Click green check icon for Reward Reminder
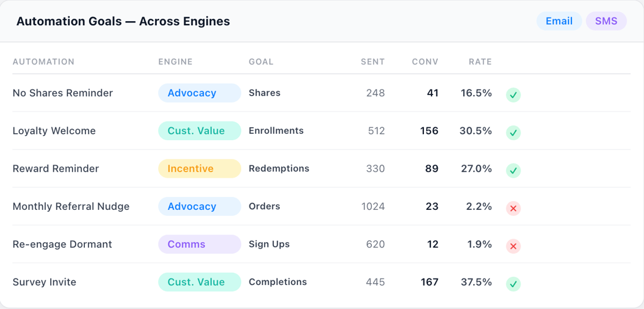This screenshot has height=309, width=644. click(x=513, y=171)
